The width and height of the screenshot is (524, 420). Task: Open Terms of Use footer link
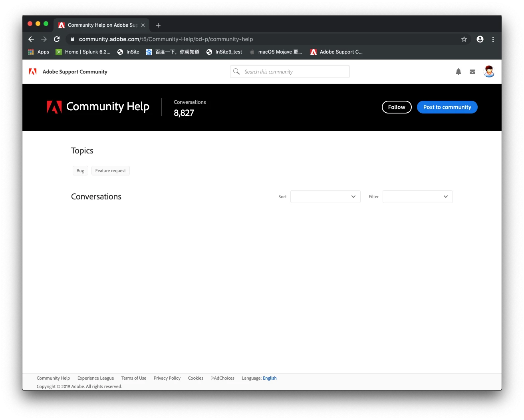pos(134,378)
